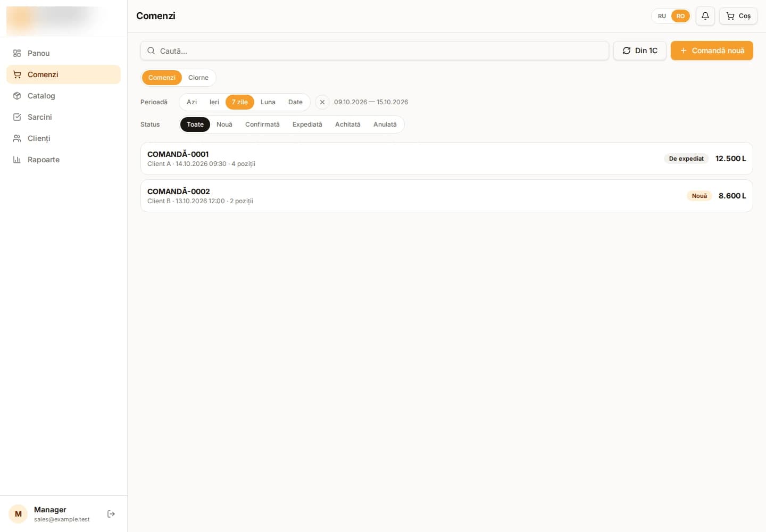Filter status by Anulată
Viewport: 766px width, 532px height.
click(x=385, y=124)
